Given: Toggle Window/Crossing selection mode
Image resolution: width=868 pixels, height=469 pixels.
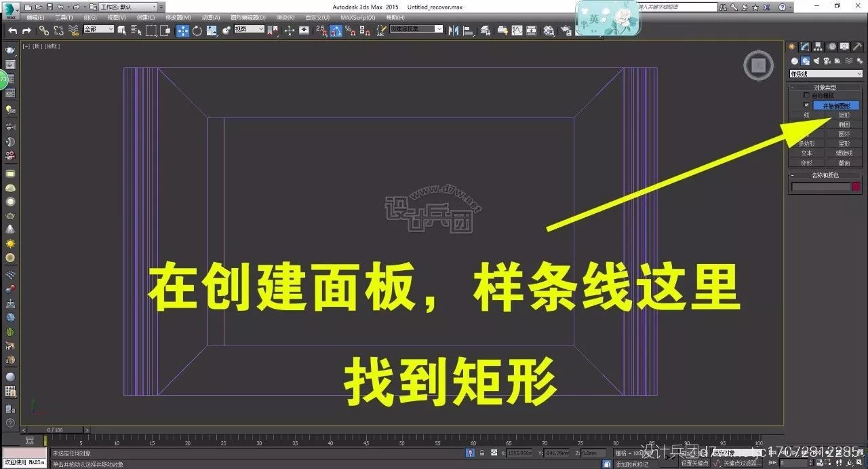Looking at the screenshot, I should [x=165, y=31].
